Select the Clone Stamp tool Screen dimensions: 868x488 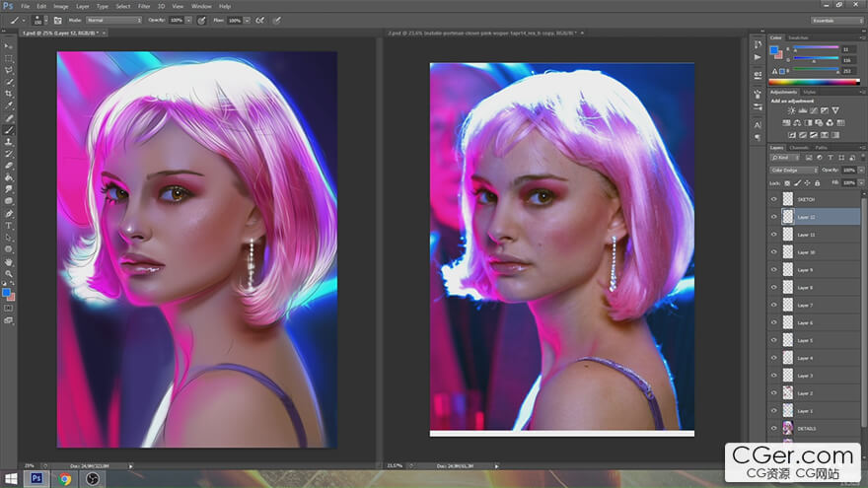click(8, 142)
